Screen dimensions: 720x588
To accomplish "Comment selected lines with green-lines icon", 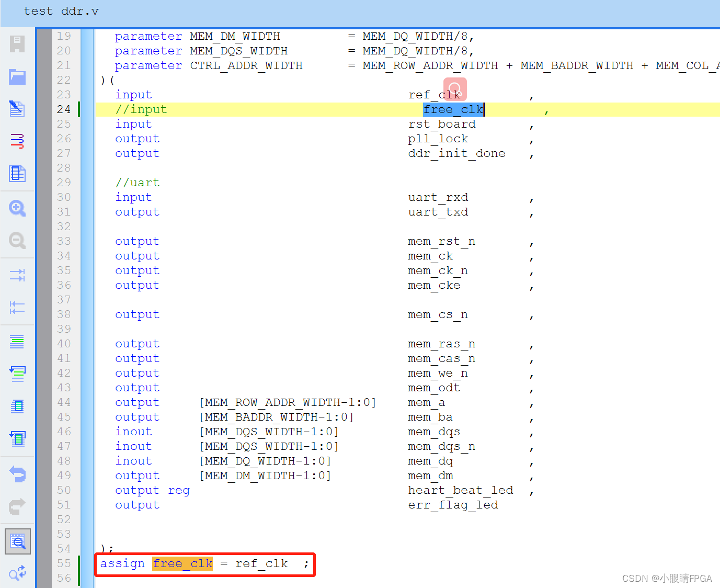I will [17, 342].
